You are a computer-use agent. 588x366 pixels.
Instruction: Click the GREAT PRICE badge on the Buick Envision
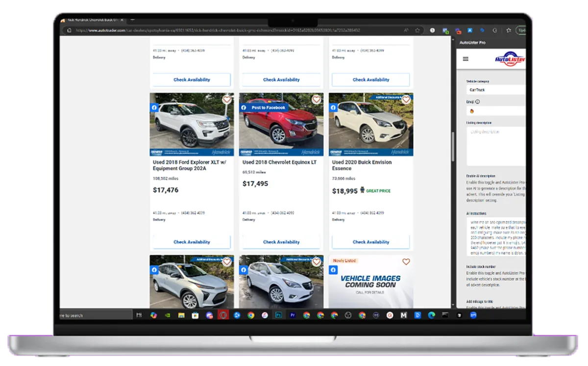375,191
